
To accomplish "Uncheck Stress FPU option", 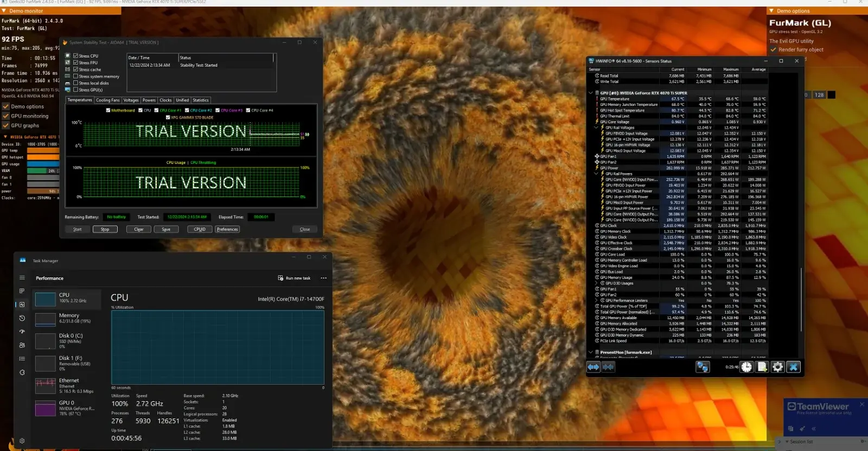I will tap(76, 62).
